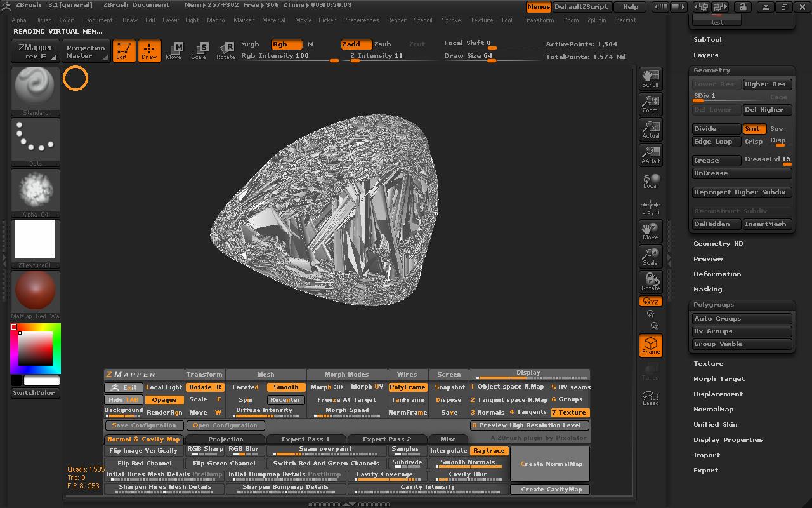Select the Rotate transform icon in top shelf
The width and height of the screenshot is (812, 508).
[226, 51]
